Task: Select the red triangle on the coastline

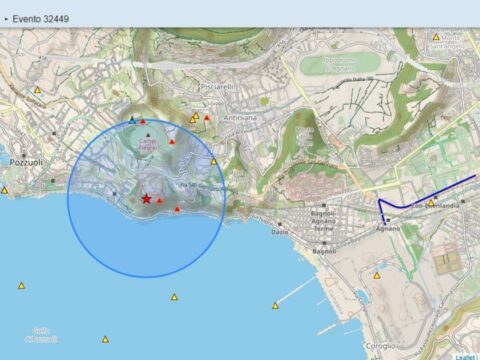Action: (177, 209)
